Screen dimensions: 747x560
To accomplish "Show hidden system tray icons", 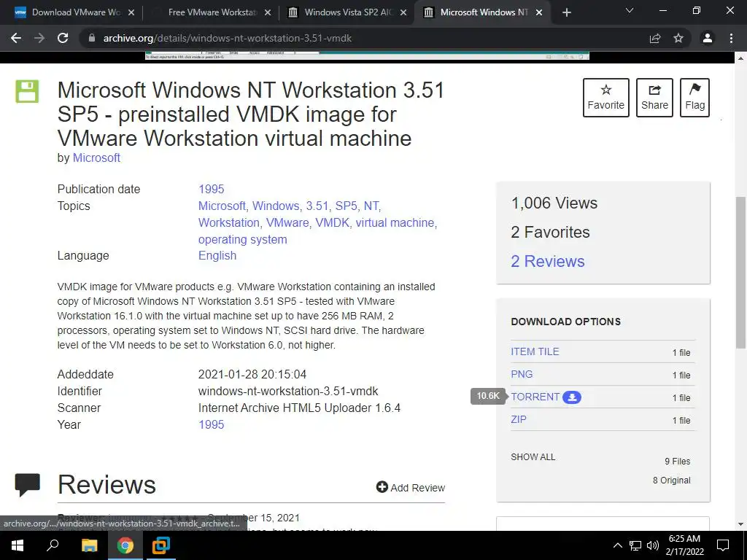I will coord(617,545).
